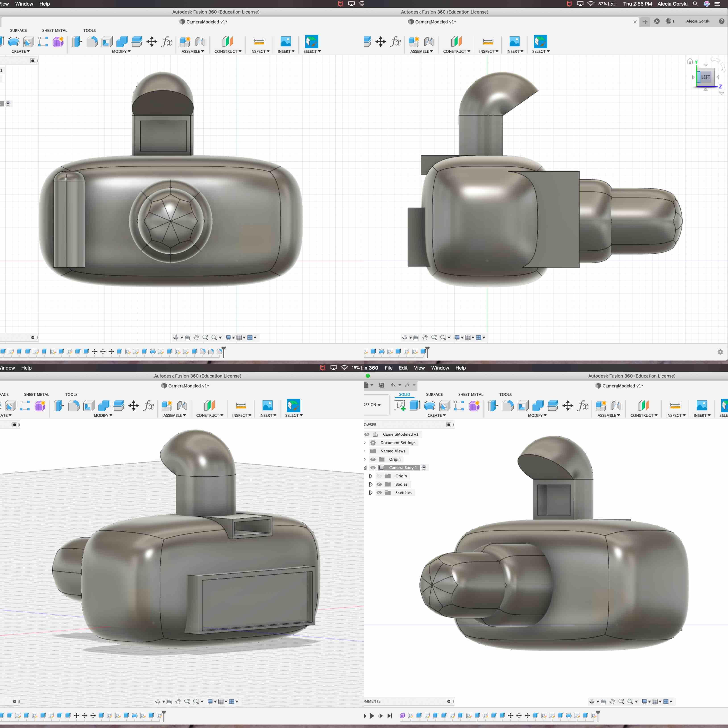728x728 pixels.
Task: Click Move/Copy arrows icon in bottom-right window
Action: [x=568, y=405]
